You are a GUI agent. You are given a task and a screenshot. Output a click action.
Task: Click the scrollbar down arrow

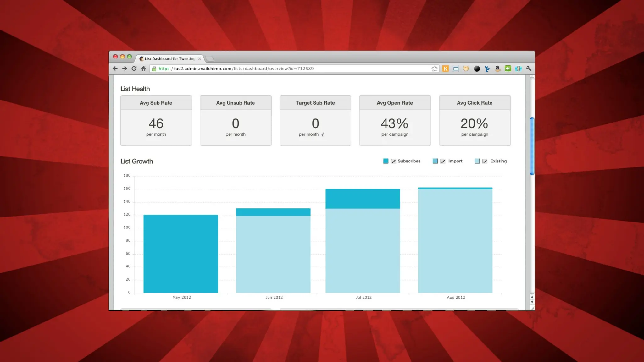[532, 302]
